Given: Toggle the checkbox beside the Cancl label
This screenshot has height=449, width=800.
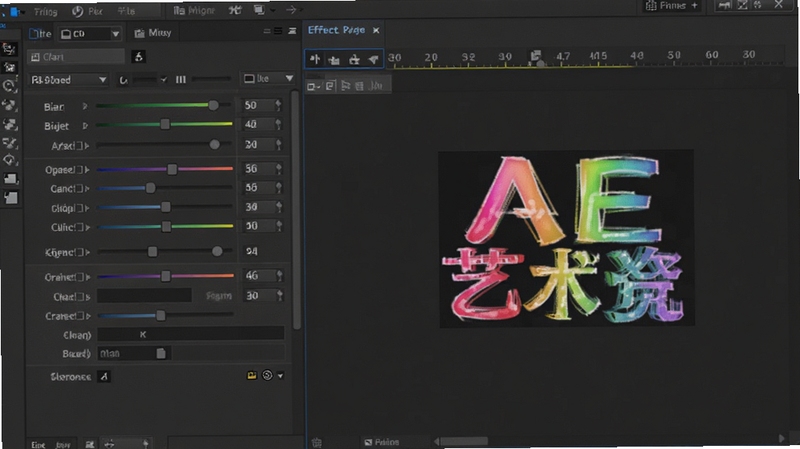Looking at the screenshot, I should click(80, 189).
